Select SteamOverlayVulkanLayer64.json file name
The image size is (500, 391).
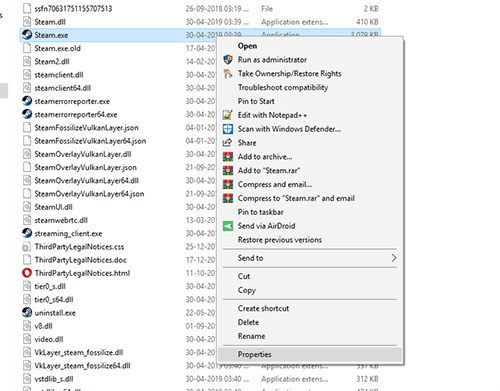coord(89,194)
